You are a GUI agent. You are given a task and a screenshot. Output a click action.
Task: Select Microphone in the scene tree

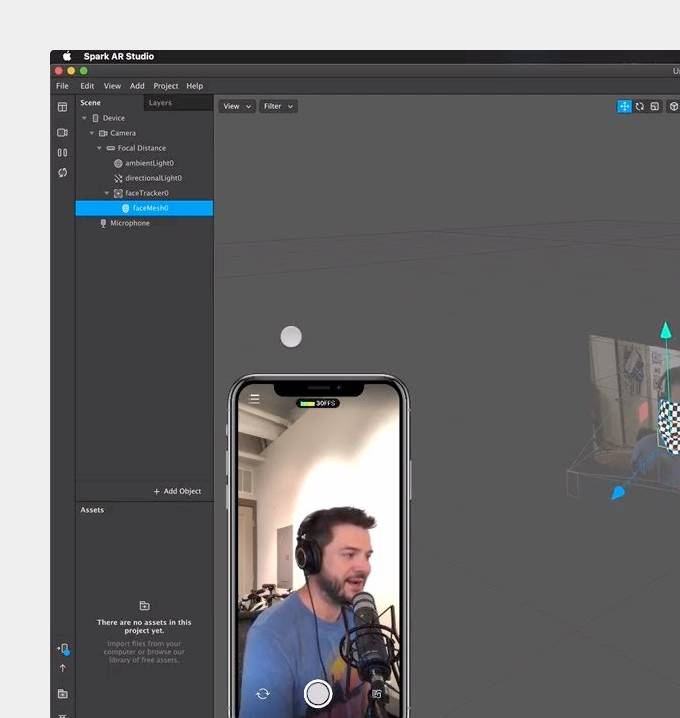coord(144,223)
